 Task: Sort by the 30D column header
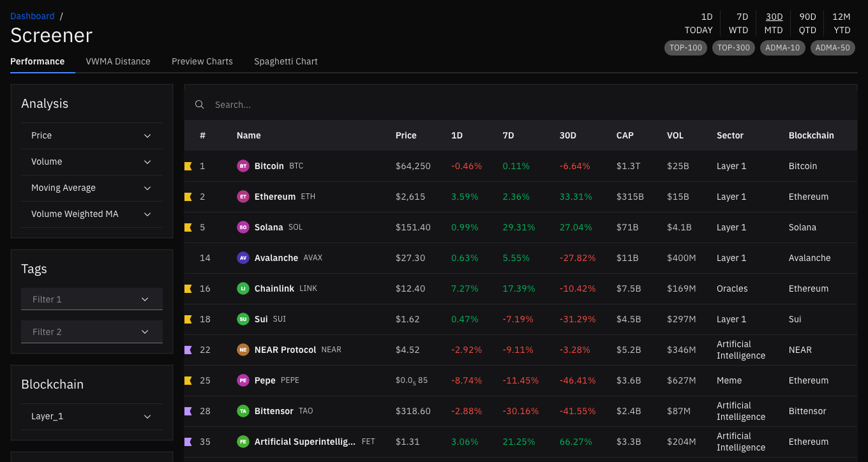[x=567, y=135]
